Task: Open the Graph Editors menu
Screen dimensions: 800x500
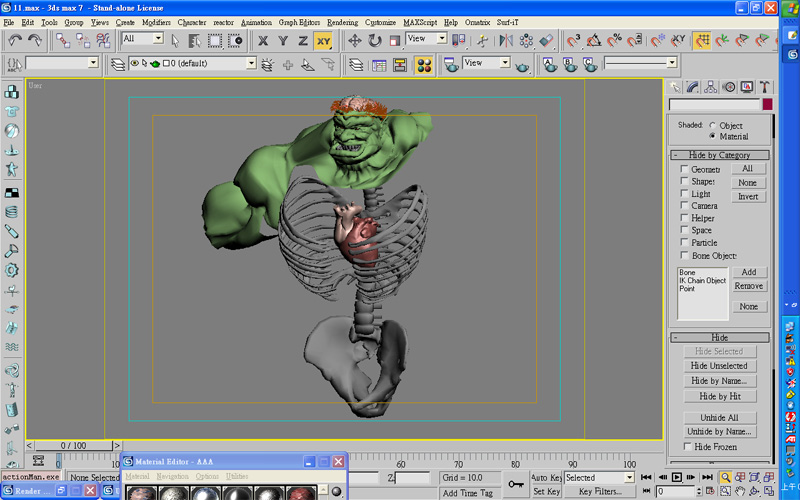Action: tap(299, 22)
